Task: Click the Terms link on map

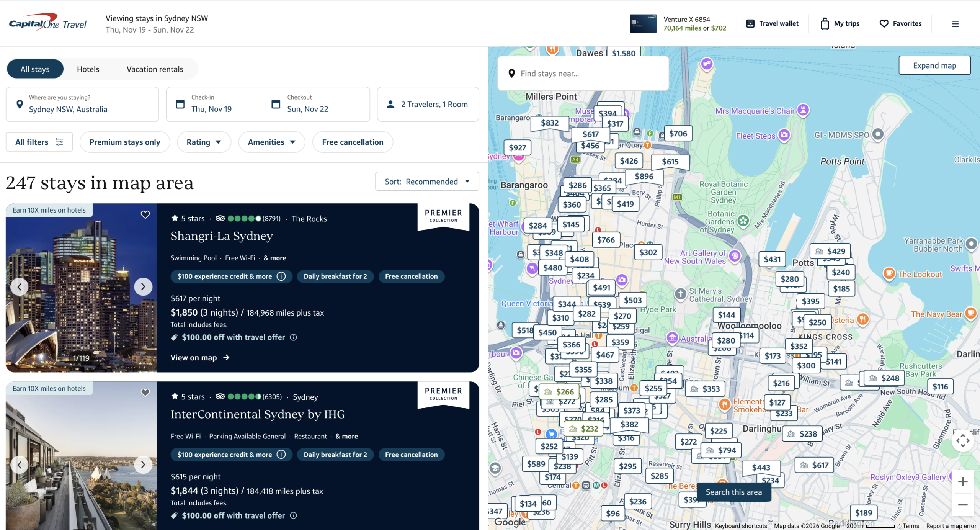Action: [911, 526]
